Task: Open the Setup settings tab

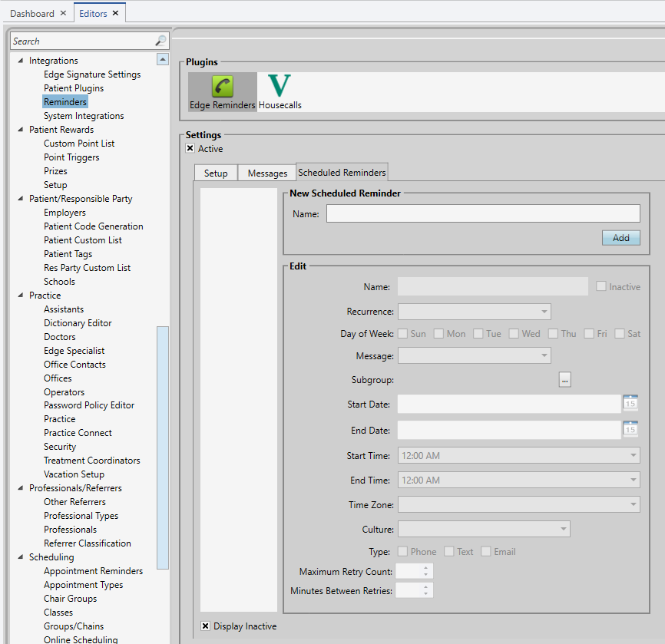Action: [x=216, y=173]
